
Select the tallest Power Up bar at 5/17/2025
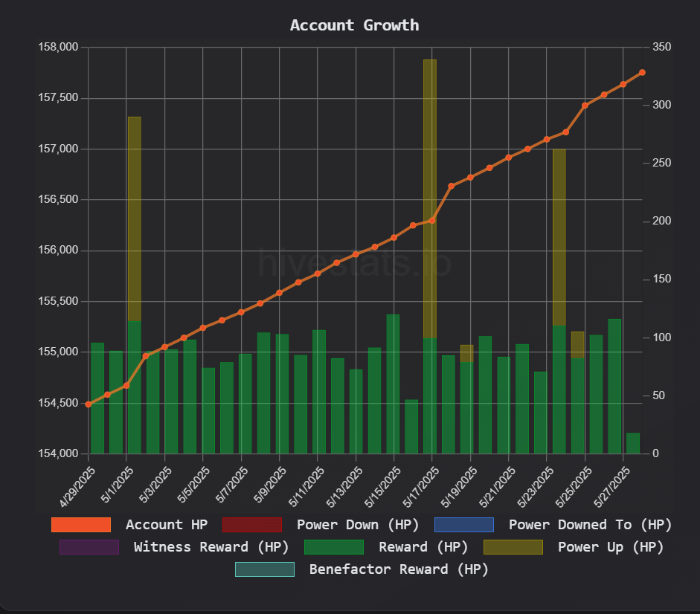coord(430,186)
